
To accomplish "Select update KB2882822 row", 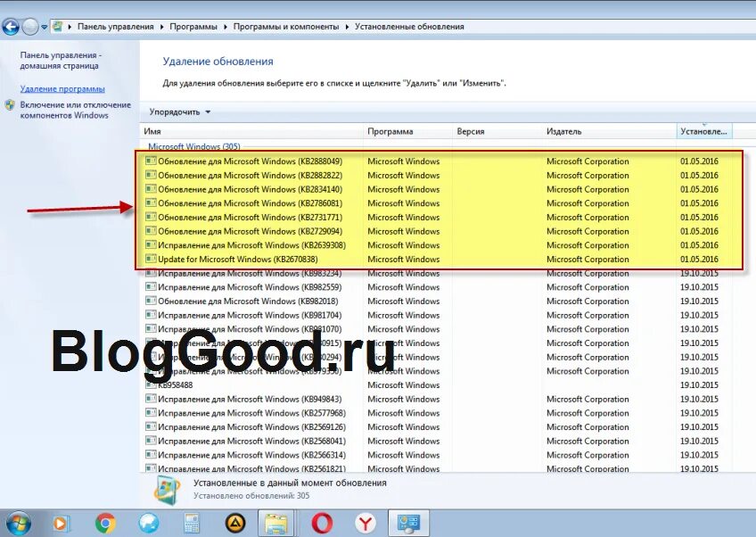I will point(438,175).
